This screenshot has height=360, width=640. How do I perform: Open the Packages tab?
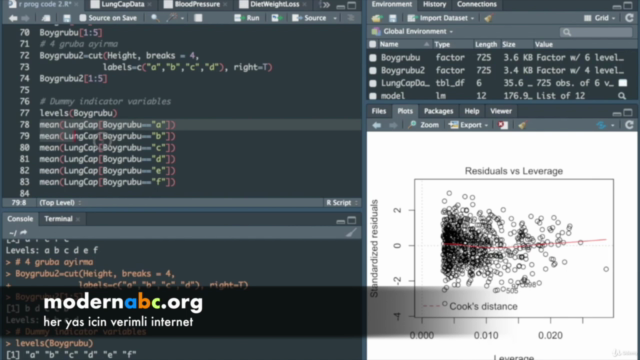(438, 111)
